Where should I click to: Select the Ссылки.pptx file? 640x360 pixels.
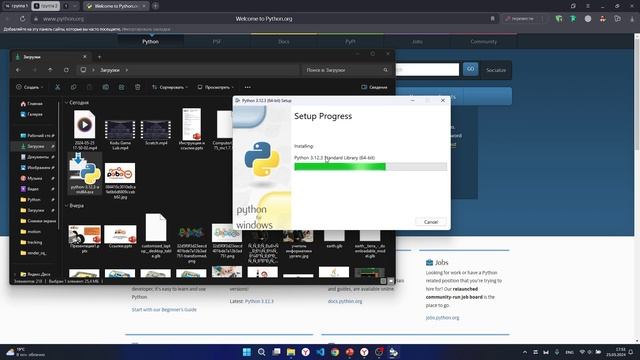click(120, 237)
